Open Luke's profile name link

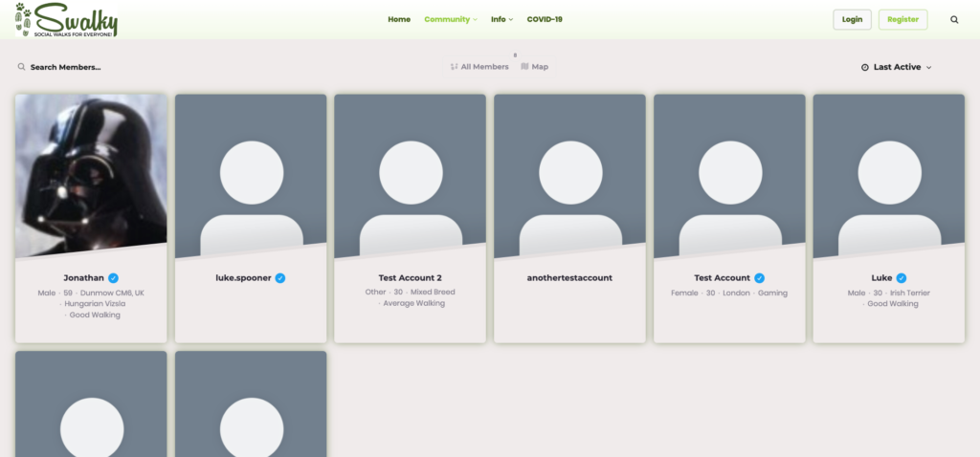(881, 278)
